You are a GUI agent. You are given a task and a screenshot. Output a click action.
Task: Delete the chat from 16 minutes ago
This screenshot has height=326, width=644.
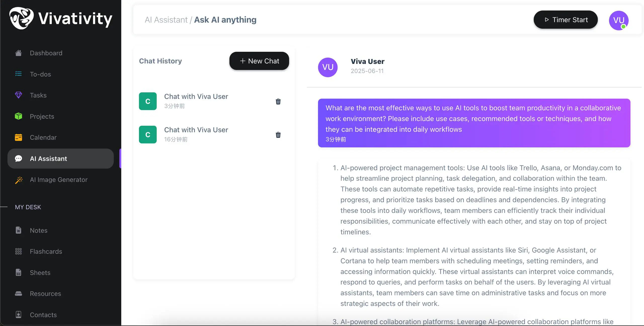tap(278, 135)
